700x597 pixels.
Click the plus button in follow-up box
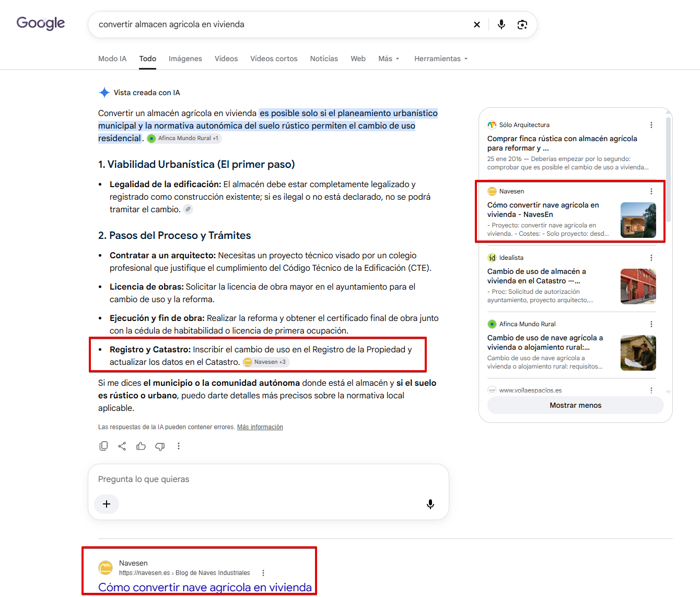tap(107, 504)
